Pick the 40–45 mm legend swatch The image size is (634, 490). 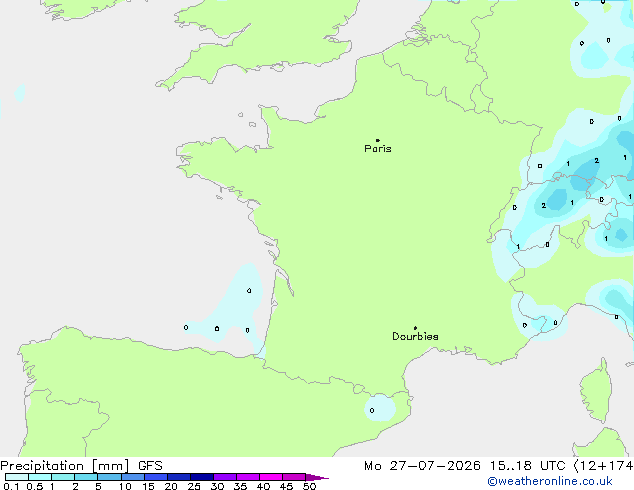(271, 477)
